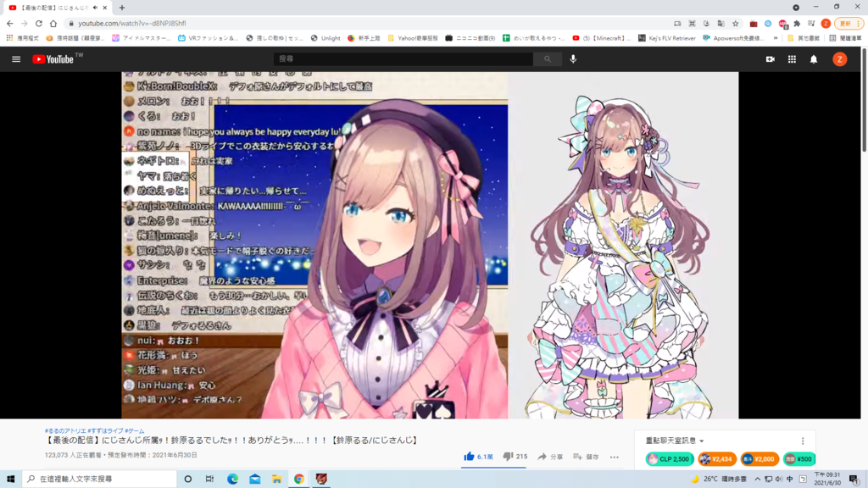The image size is (868, 488).
Task: Open the Chrome extensions puzzle icon
Action: pos(797,23)
